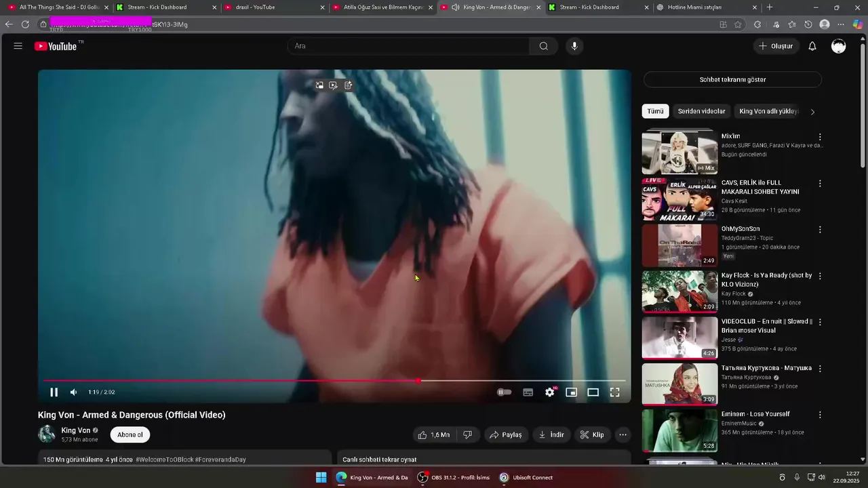Select the Seriden videolar chip
Image resolution: width=868 pixels, height=488 pixels.
coord(701,111)
